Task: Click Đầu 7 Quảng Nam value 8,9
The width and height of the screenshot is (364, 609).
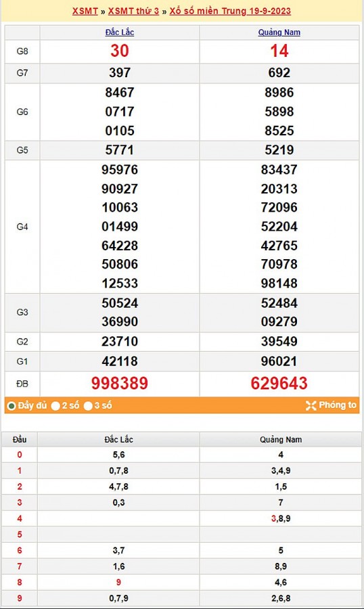Action: 281,566
